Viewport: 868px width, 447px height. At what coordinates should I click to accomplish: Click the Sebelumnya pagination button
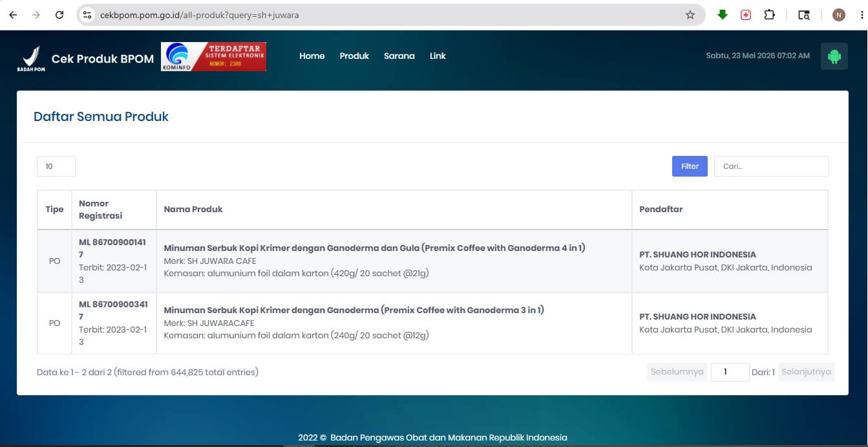click(677, 372)
